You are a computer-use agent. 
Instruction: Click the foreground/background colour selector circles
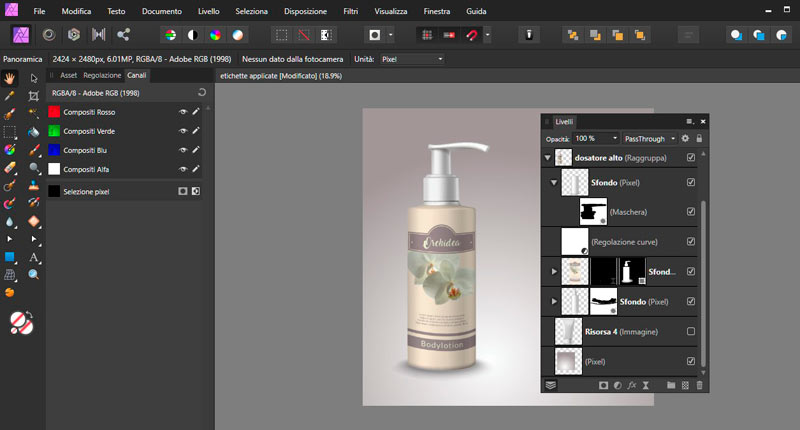(x=21, y=323)
